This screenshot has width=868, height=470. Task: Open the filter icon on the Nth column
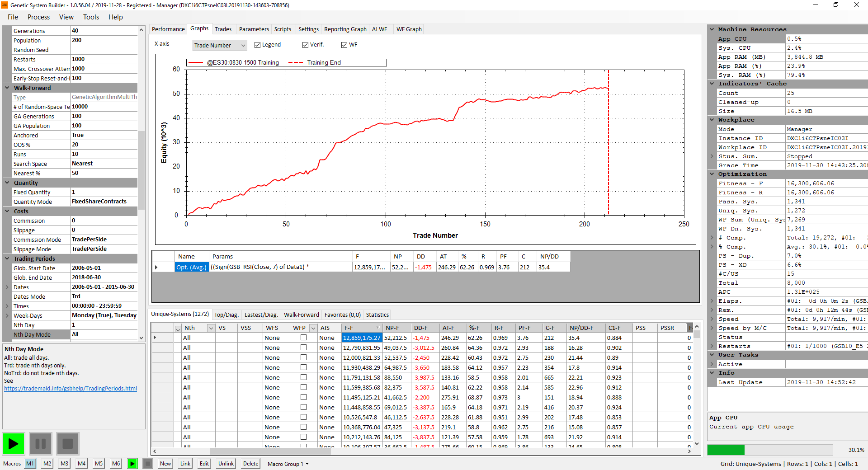(211, 328)
